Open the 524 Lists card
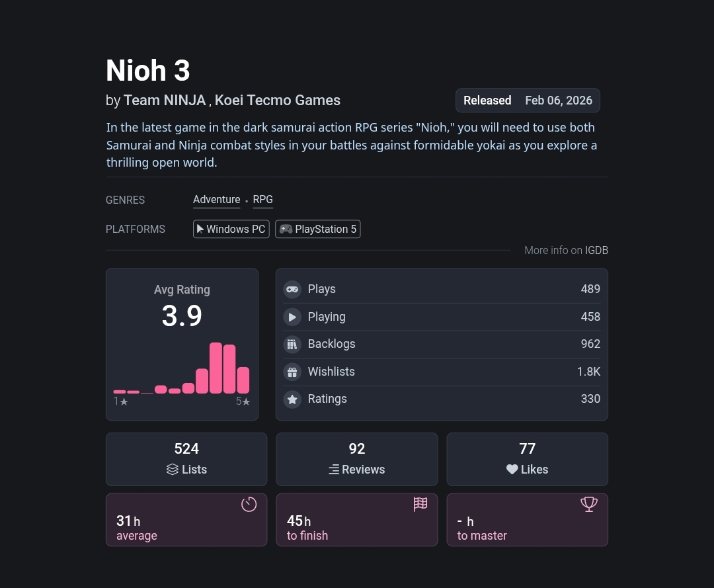Viewport: 714px width, 588px height. [x=186, y=459]
